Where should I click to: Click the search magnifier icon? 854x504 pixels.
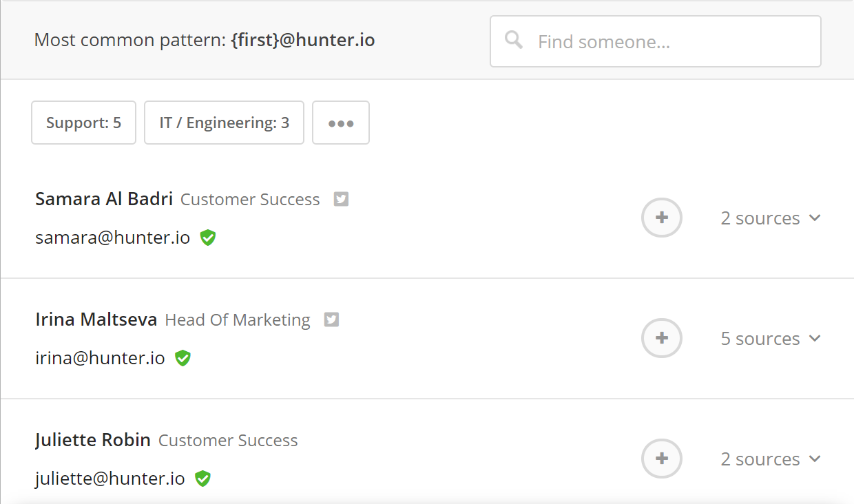tap(513, 40)
